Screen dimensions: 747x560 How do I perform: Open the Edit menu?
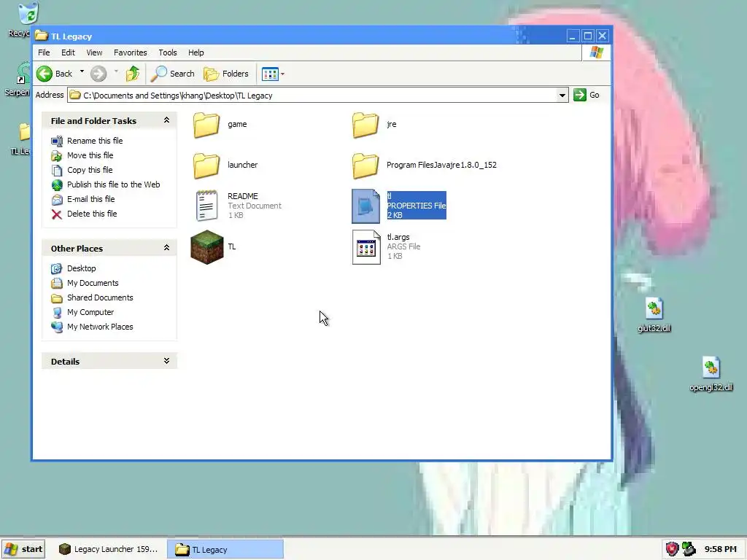pyautogui.click(x=68, y=52)
